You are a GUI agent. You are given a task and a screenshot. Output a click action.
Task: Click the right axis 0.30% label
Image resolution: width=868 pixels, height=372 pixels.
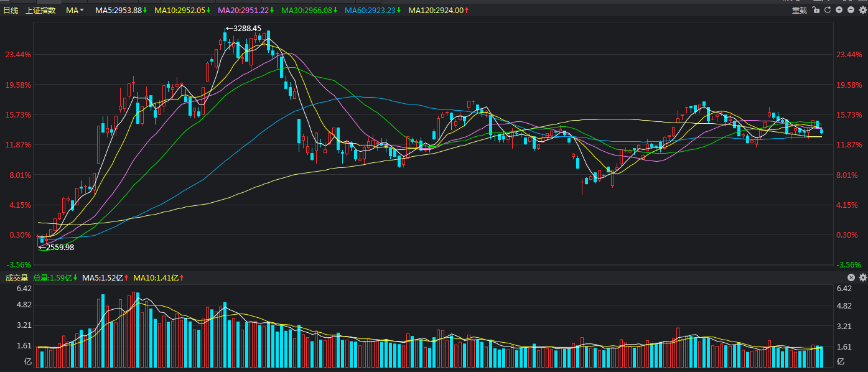tap(847, 235)
